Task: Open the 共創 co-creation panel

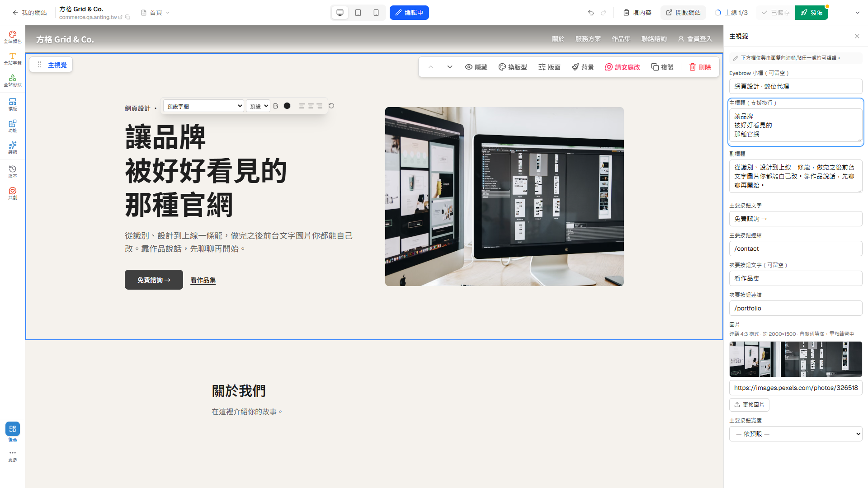Action: tap(12, 193)
